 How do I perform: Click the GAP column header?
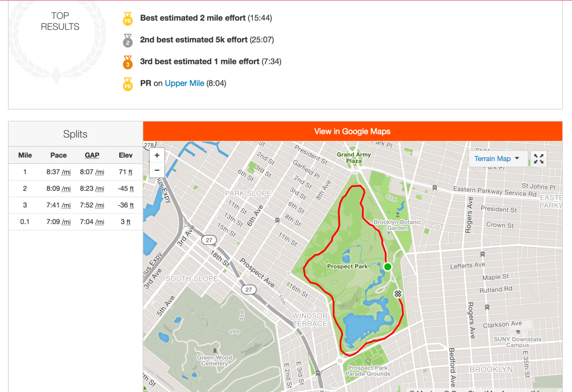[x=92, y=155]
